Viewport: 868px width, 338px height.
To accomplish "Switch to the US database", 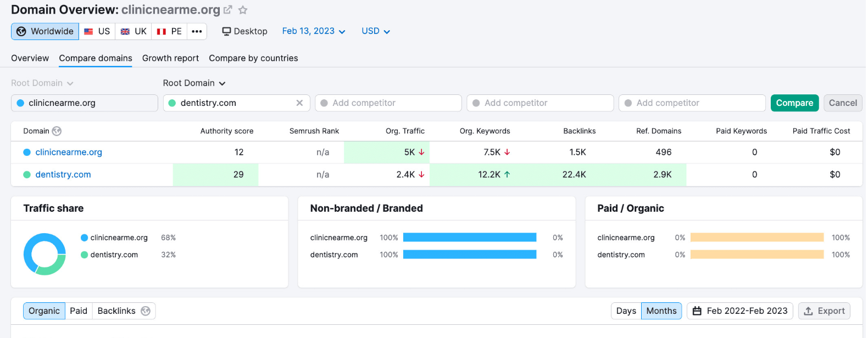I will pos(97,31).
